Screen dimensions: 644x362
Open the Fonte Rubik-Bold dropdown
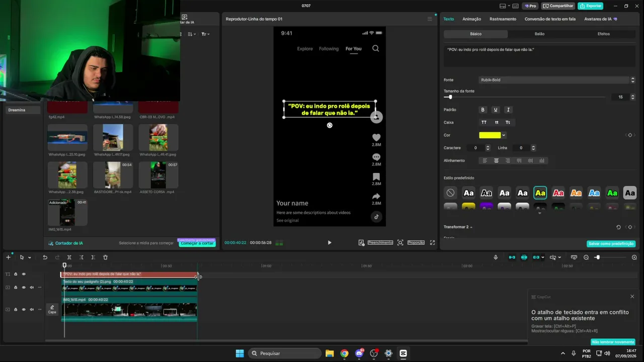coord(557,80)
